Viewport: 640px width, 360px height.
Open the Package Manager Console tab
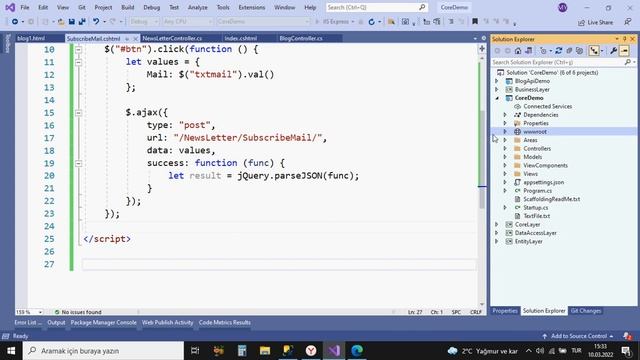pyautogui.click(x=103, y=322)
